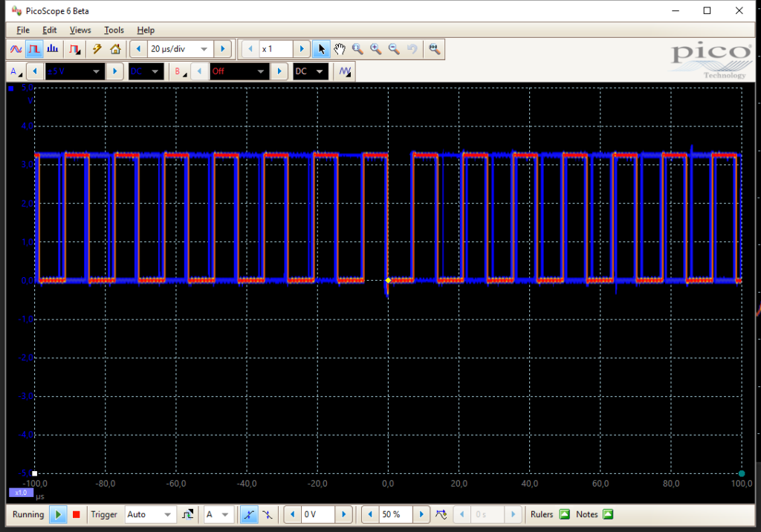The height and width of the screenshot is (532, 761).
Task: Open the Help menu
Action: click(146, 30)
